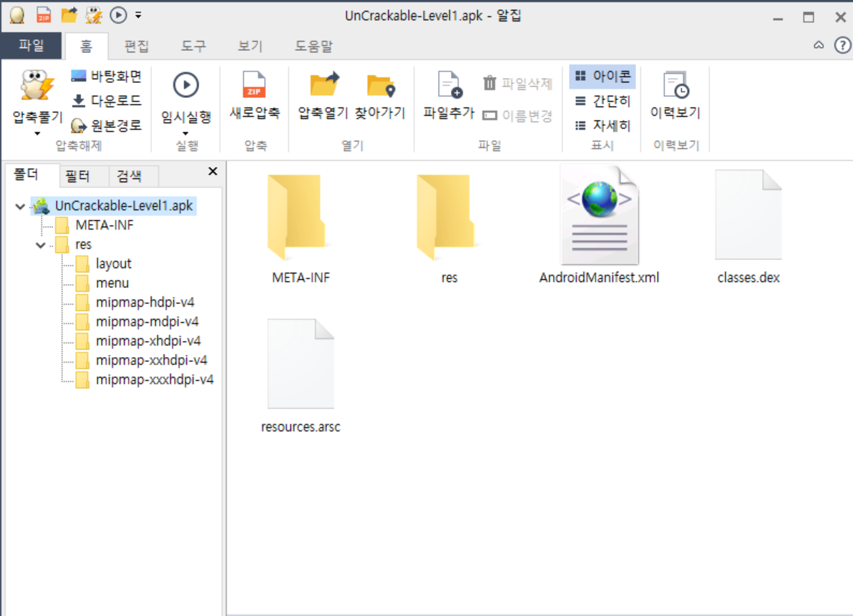Select the 간단히 simple list view
Screen dimensions: 853x616
click(x=603, y=101)
